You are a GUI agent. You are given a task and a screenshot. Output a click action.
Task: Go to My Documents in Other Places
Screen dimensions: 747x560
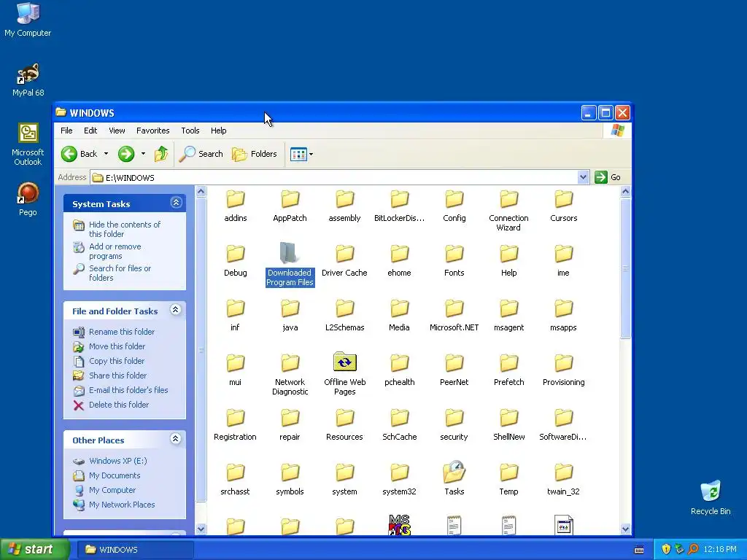click(115, 475)
